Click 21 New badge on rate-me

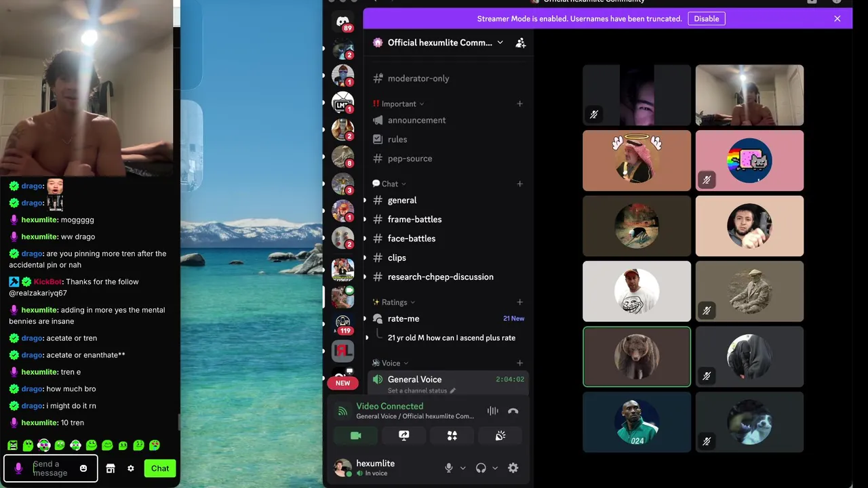click(513, 319)
